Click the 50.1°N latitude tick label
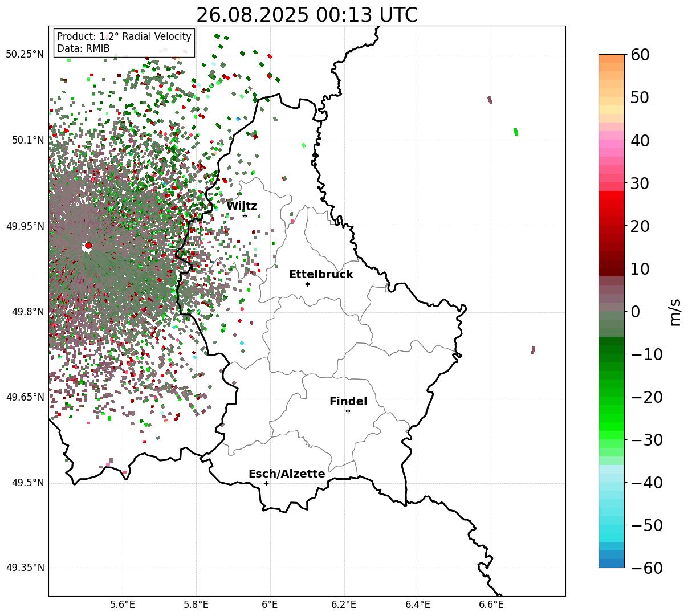688x616 pixels. [x=28, y=141]
